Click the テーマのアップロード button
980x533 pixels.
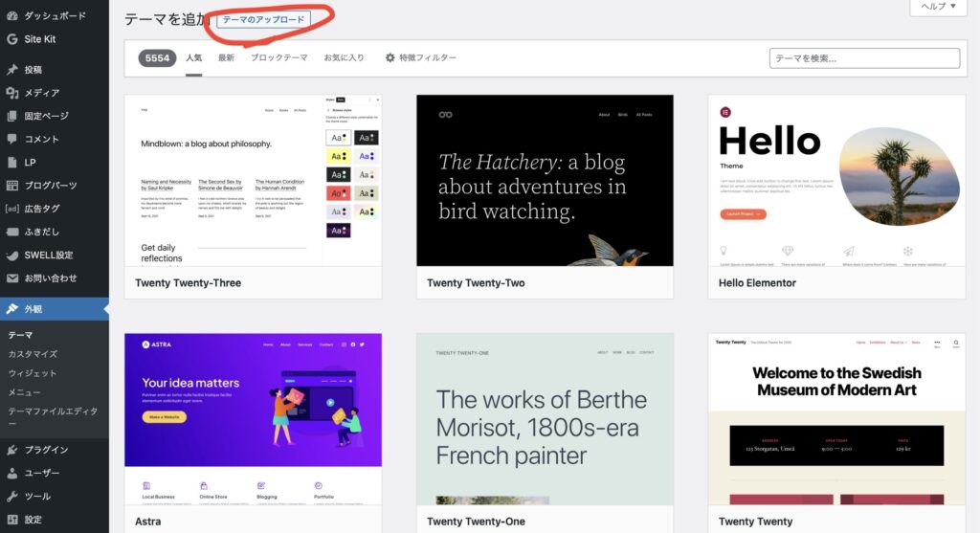click(263, 19)
